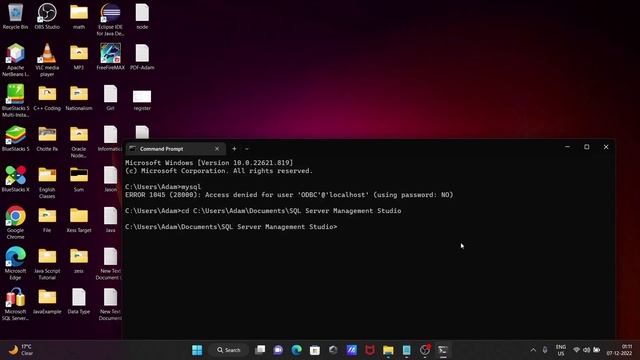Viewport: 640px width, 360px height.
Task: Select the C++ Coding folder
Action: [47, 98]
